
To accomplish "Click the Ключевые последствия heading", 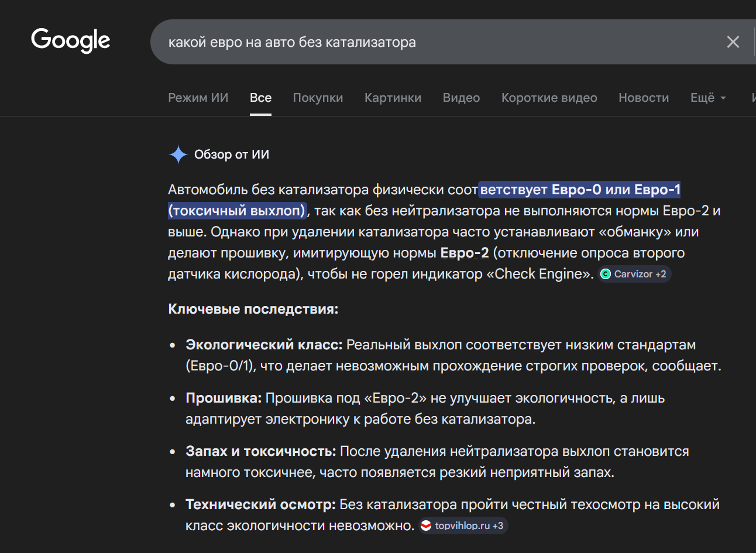I will point(253,309).
